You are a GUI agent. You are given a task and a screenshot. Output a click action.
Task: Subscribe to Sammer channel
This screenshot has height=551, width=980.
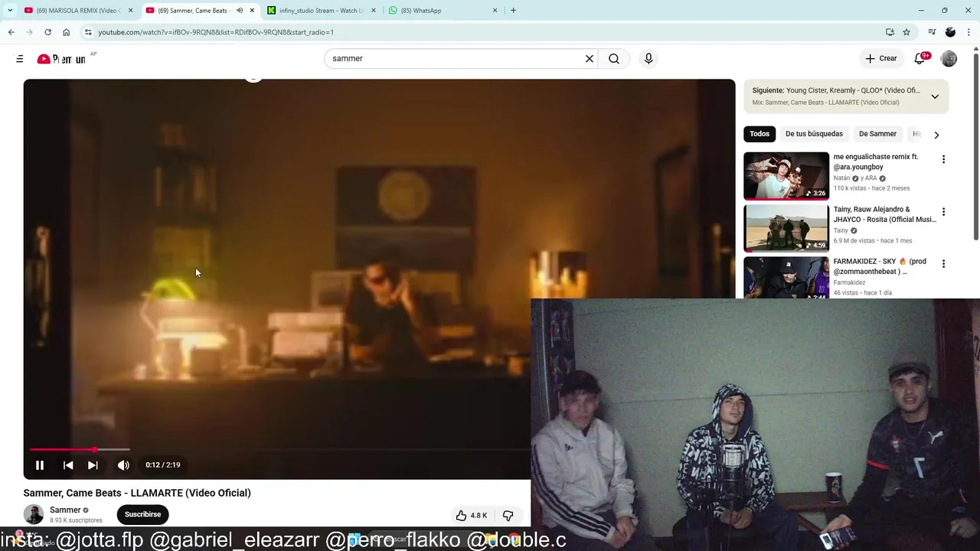click(142, 514)
